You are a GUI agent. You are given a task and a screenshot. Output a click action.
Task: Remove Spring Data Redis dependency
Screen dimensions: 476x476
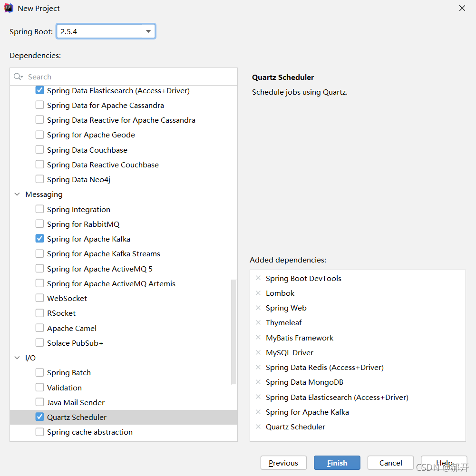[x=258, y=367]
